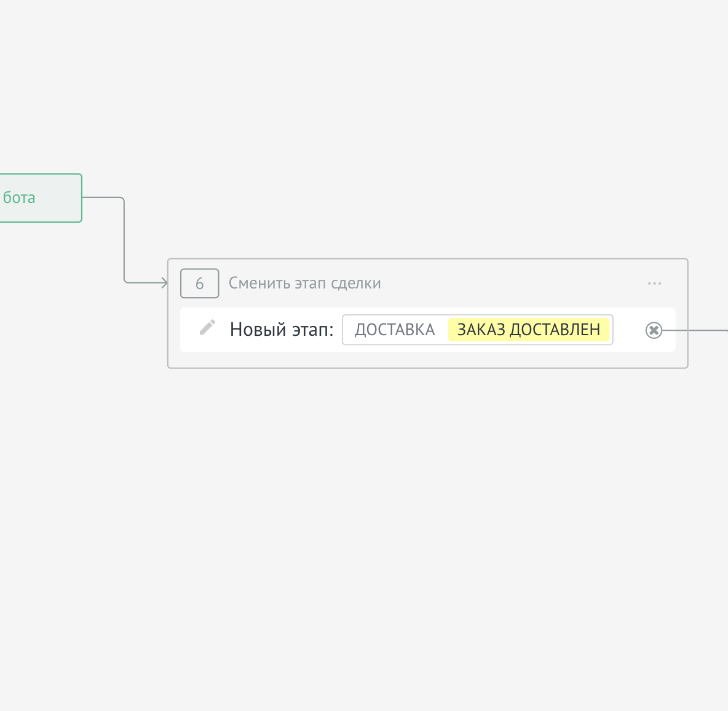Click the Новый этап: label

(x=281, y=330)
